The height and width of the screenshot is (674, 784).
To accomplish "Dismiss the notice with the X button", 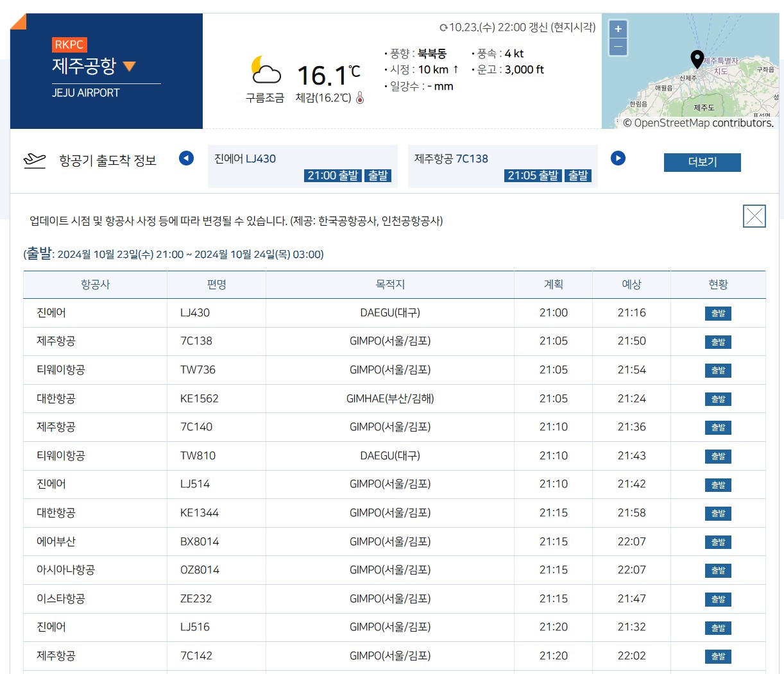I will click(x=754, y=216).
